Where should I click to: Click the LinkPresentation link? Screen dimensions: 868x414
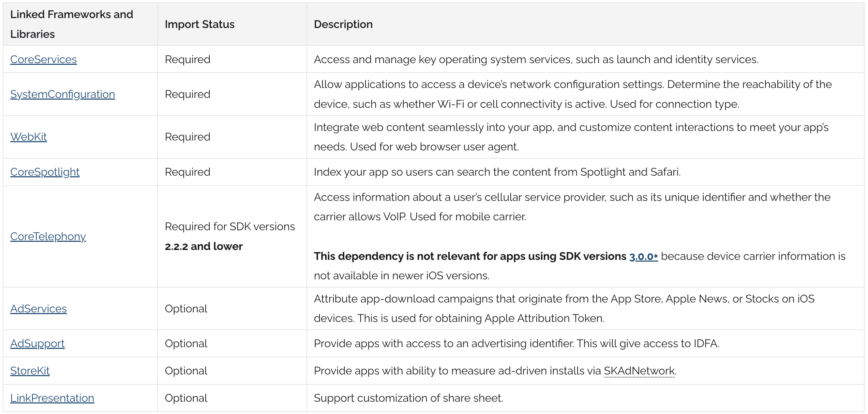coord(52,398)
